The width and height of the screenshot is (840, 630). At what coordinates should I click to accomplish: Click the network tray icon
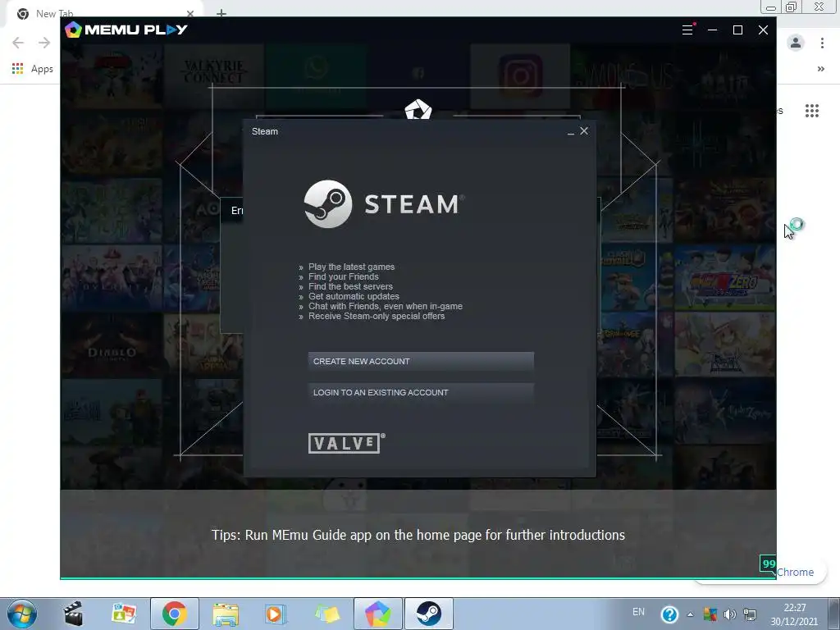(750, 614)
